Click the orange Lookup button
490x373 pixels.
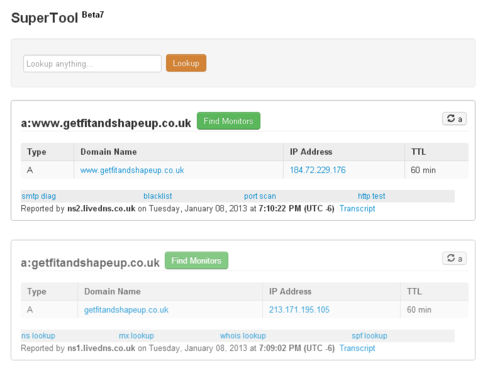186,63
